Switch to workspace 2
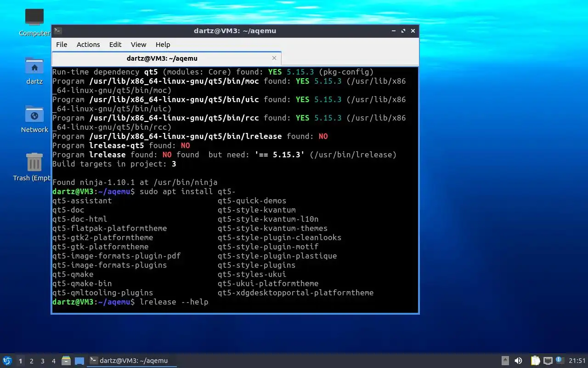Viewport: 588px width, 368px height. 32,361
